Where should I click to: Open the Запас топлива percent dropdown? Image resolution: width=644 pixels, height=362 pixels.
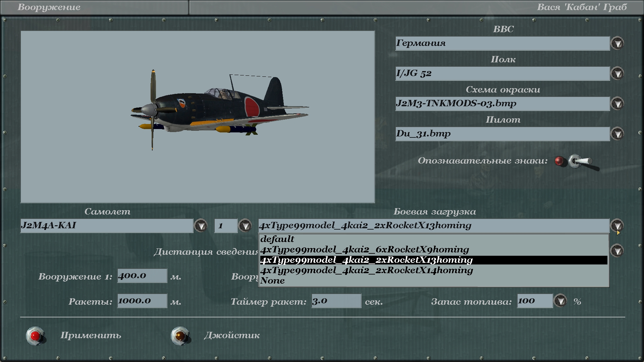(x=560, y=301)
